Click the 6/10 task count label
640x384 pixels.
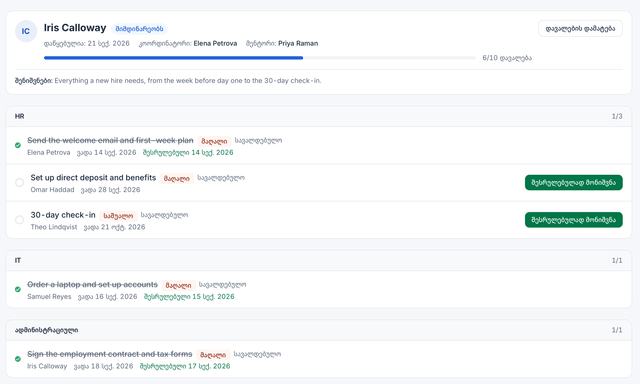tap(507, 58)
